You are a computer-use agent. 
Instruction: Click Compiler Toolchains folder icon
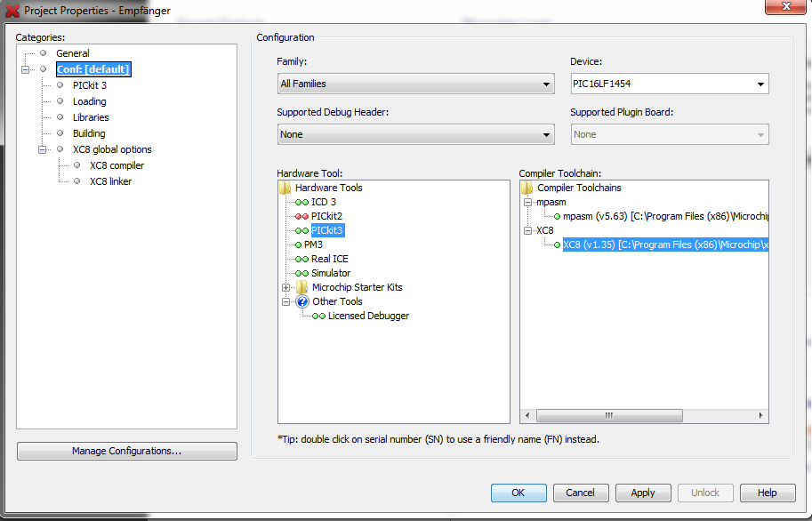[527, 188]
